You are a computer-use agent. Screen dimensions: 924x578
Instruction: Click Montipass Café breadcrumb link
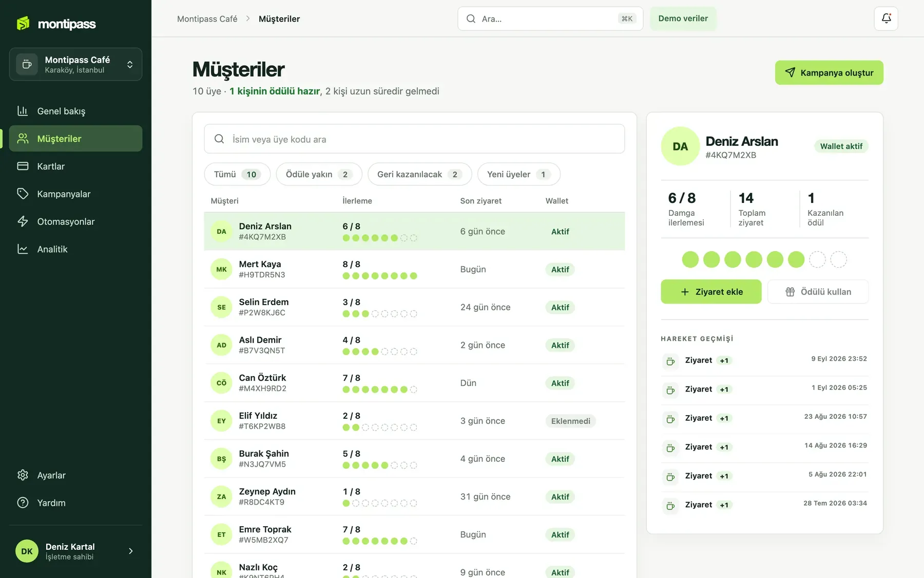207,19
